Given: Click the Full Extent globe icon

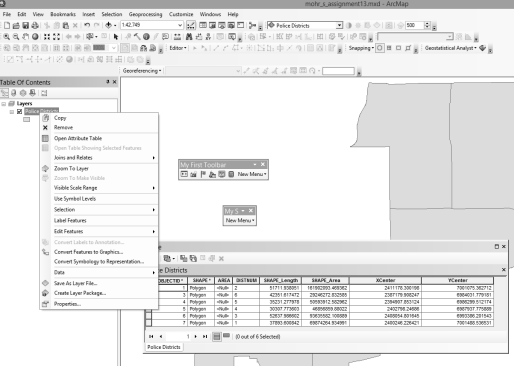Looking at the screenshot, I should click(x=35, y=37).
